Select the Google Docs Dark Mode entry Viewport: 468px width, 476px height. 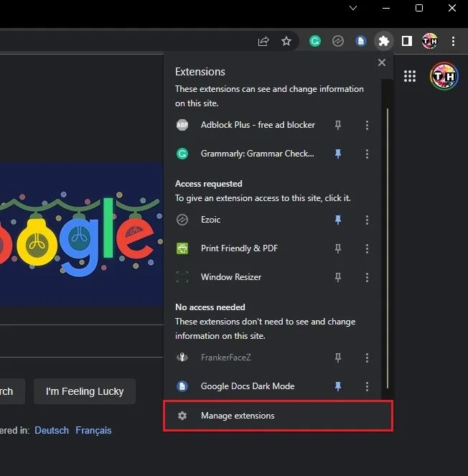[x=248, y=386]
